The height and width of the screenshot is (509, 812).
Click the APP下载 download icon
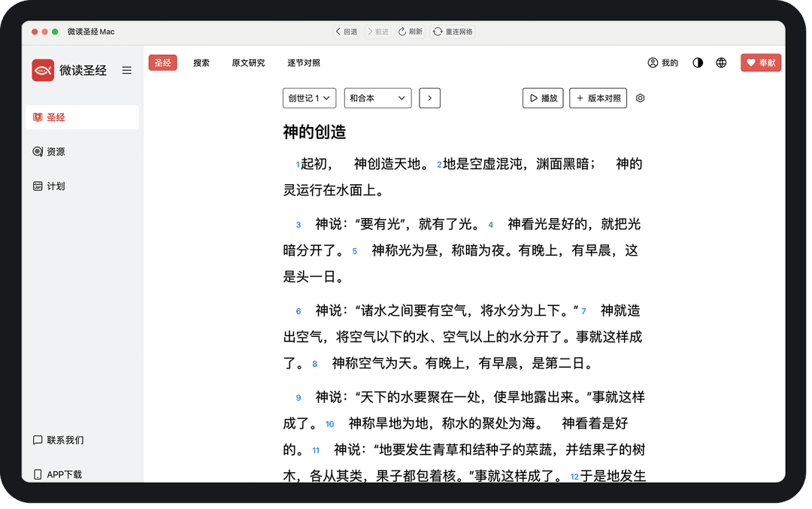point(37,474)
